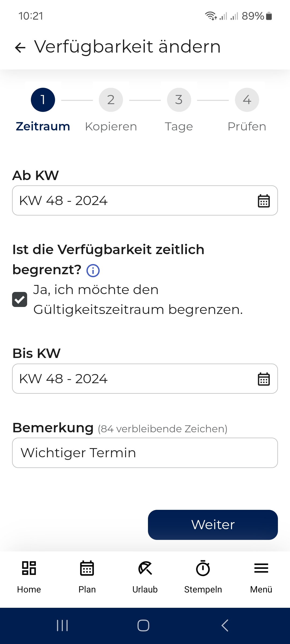The width and height of the screenshot is (290, 644).
Task: Open the Plan calendar tab
Action: coord(87,577)
